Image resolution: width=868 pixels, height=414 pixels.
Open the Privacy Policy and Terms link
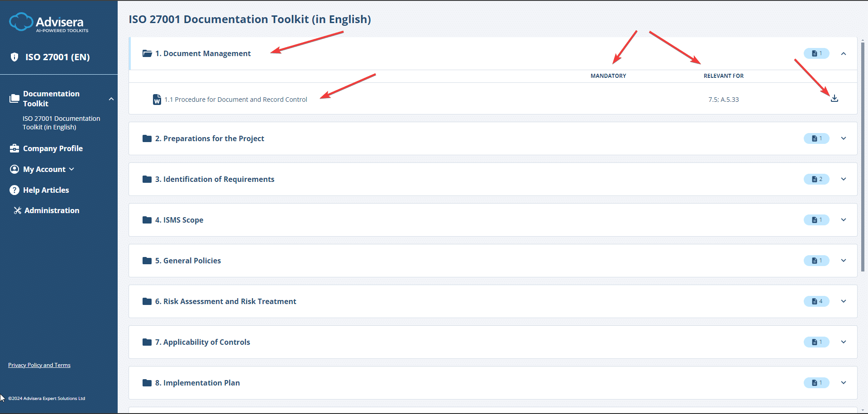click(x=39, y=365)
